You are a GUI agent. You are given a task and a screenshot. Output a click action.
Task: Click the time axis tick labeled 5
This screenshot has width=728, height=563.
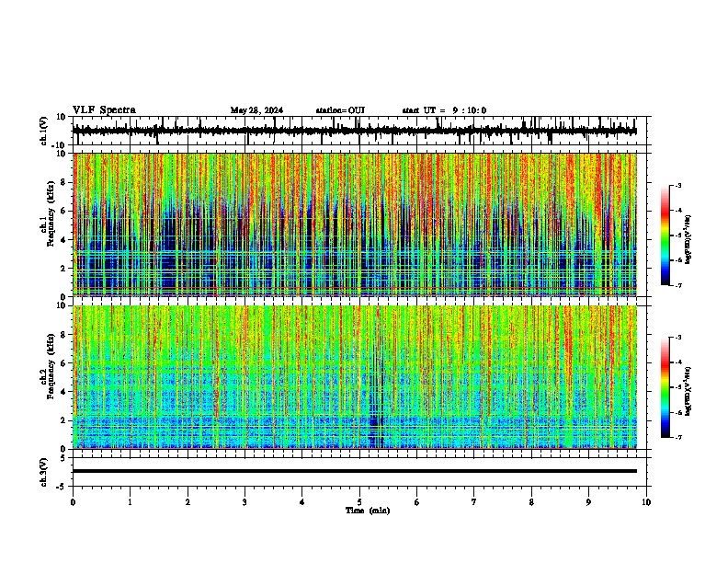pyautogui.click(x=359, y=502)
